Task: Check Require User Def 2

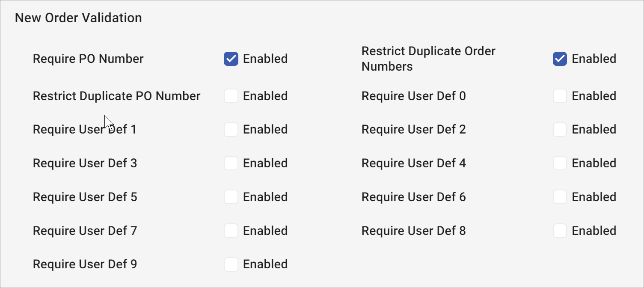Action: coord(560,129)
